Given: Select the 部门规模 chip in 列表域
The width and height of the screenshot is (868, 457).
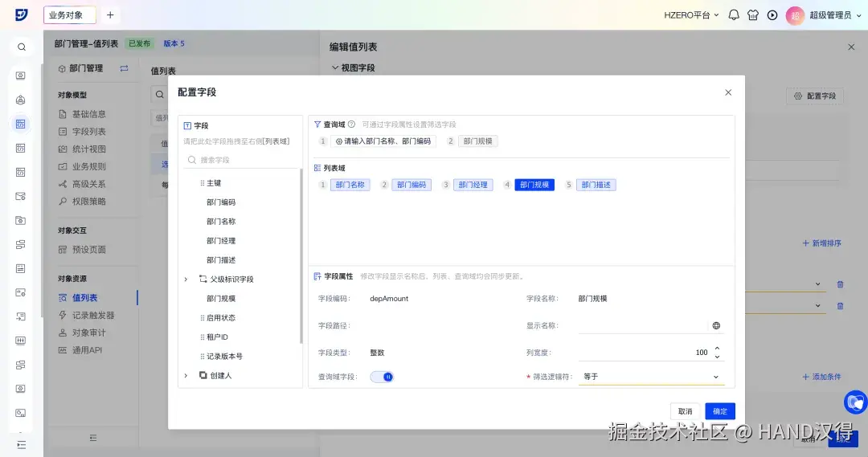Looking at the screenshot, I should click(534, 185).
